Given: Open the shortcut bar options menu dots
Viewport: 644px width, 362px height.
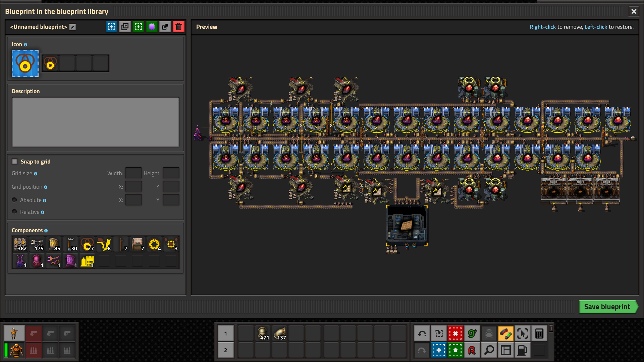Looking at the screenshot, I should click(x=551, y=329).
